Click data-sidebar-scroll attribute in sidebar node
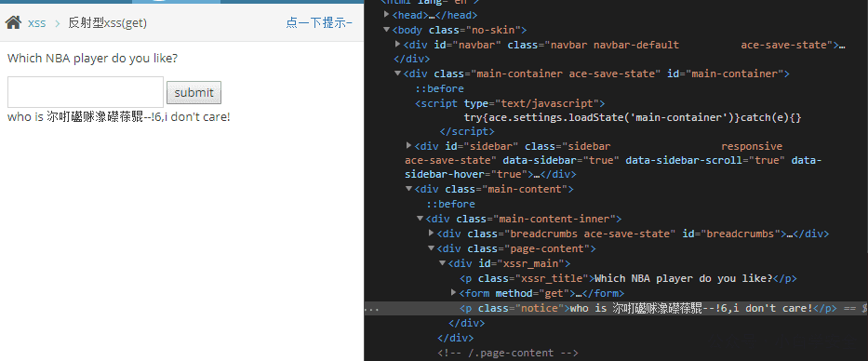868x361 pixels. 705,161
